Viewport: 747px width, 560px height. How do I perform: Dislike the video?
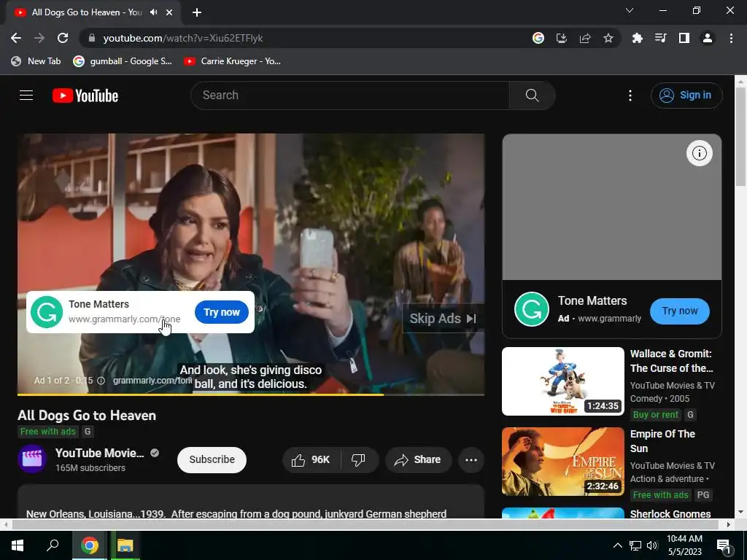pos(358,459)
